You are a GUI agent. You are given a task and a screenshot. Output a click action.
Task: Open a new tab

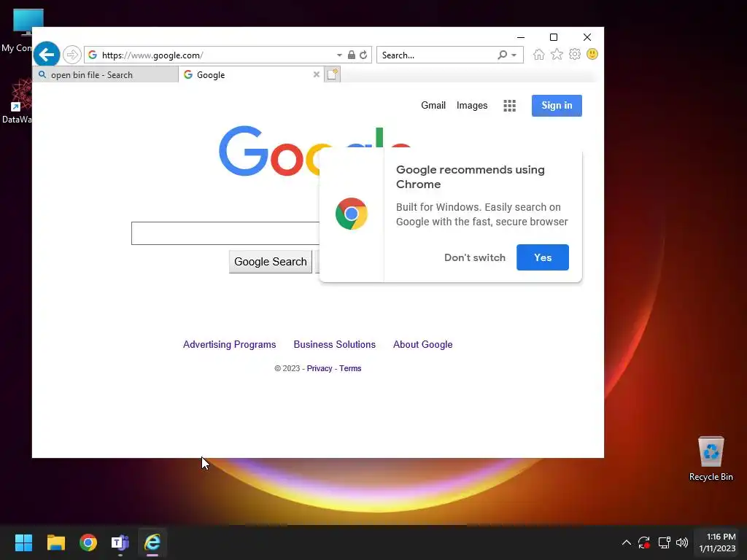333,75
